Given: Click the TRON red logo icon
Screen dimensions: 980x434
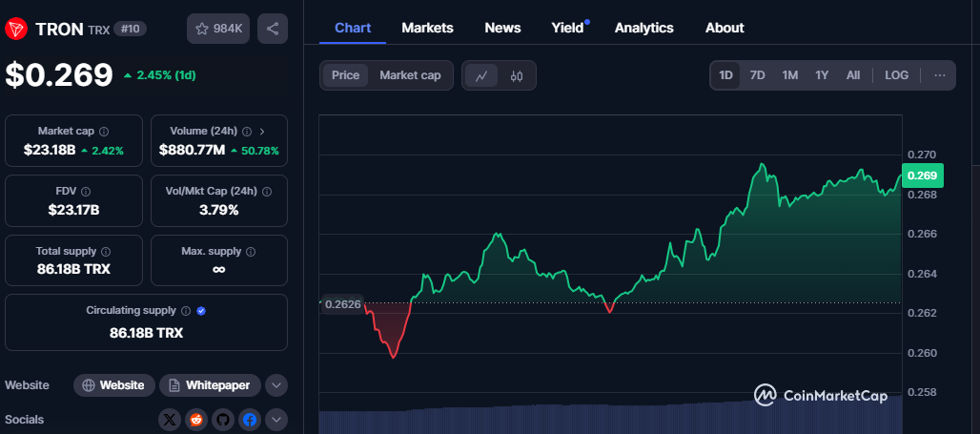Looking at the screenshot, I should [x=16, y=29].
